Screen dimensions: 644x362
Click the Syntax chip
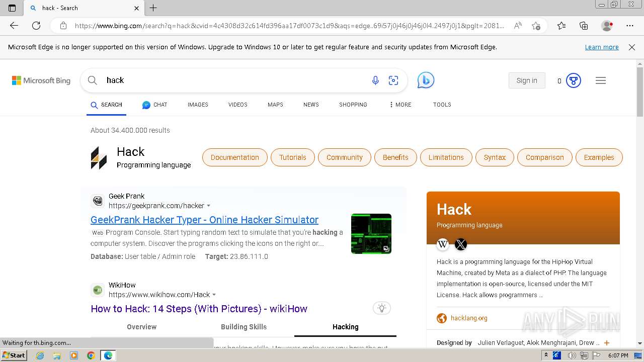pos(495,157)
